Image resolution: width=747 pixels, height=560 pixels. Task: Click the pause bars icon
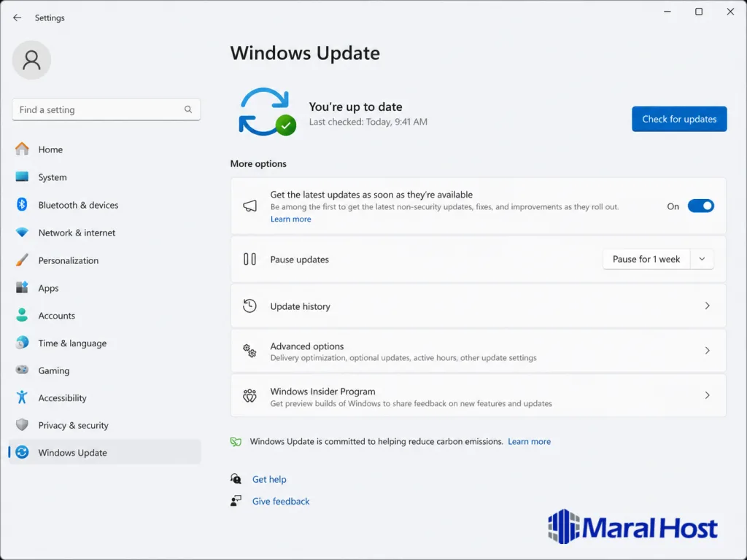point(249,259)
